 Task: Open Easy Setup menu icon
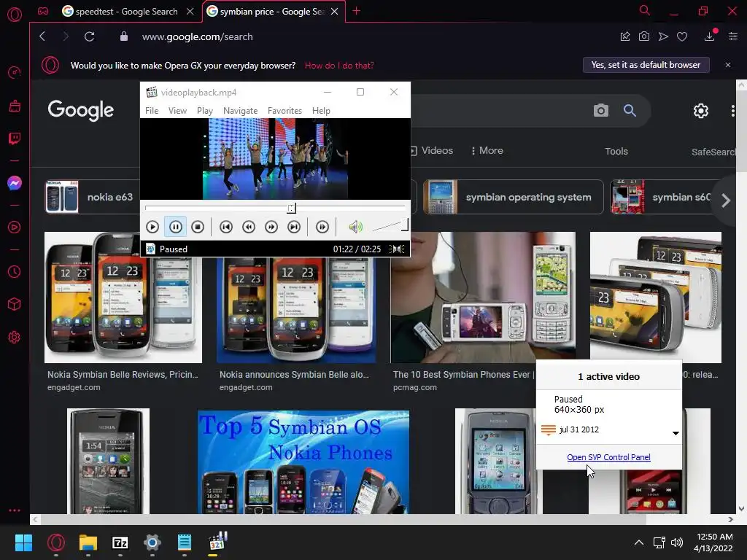pyautogui.click(x=732, y=36)
